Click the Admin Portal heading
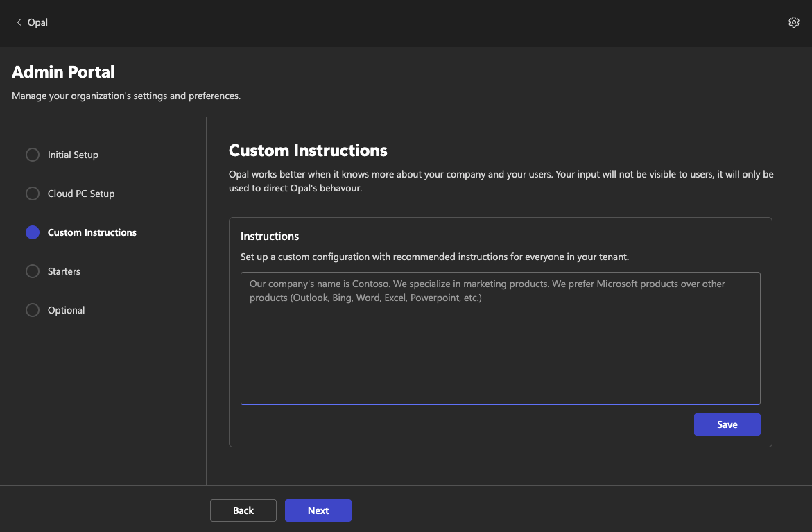The width and height of the screenshot is (812, 532). pyautogui.click(x=63, y=72)
